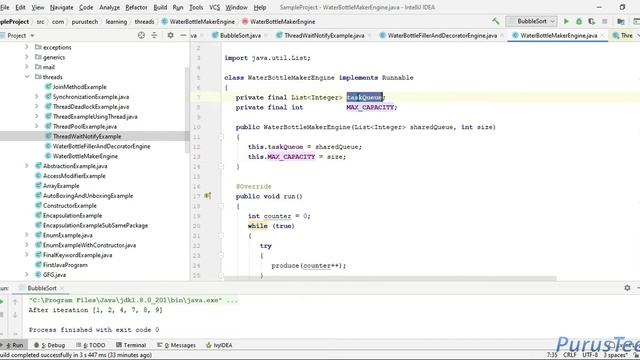Expand ThreadDeadlockExample.java node

37,106
